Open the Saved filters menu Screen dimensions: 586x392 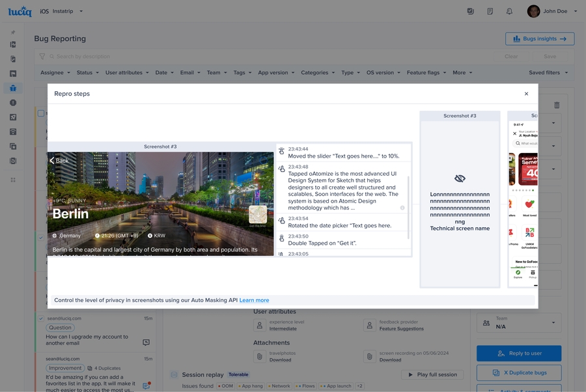pos(548,73)
